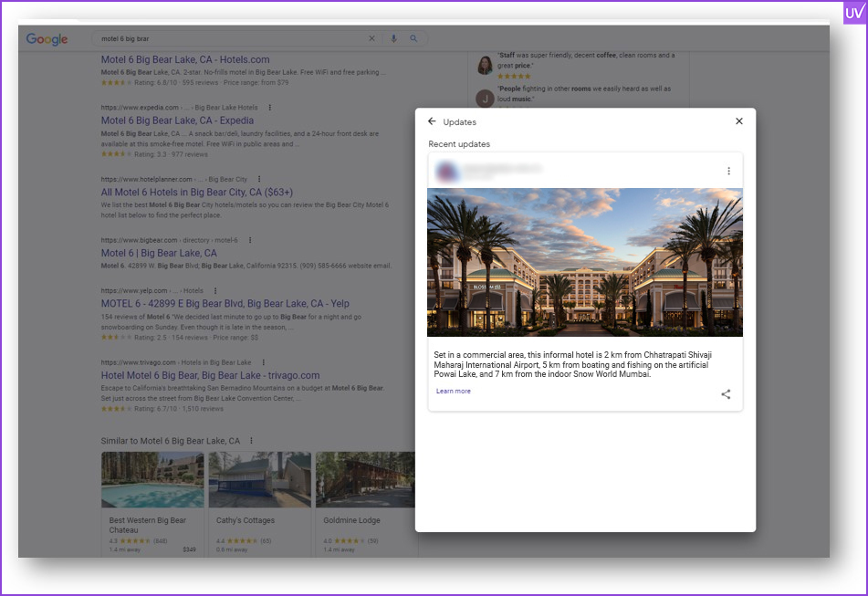This screenshot has height=596, width=868.
Task: Click the Recent updates heading
Action: tap(459, 144)
